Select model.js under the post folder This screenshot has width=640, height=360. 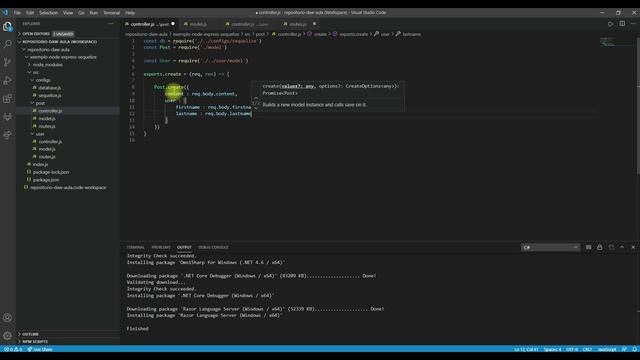pyautogui.click(x=47, y=118)
